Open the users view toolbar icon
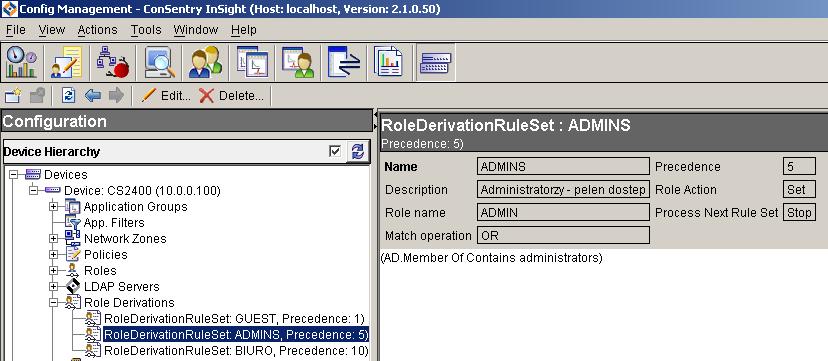This screenshot has height=361, width=828. point(205,62)
